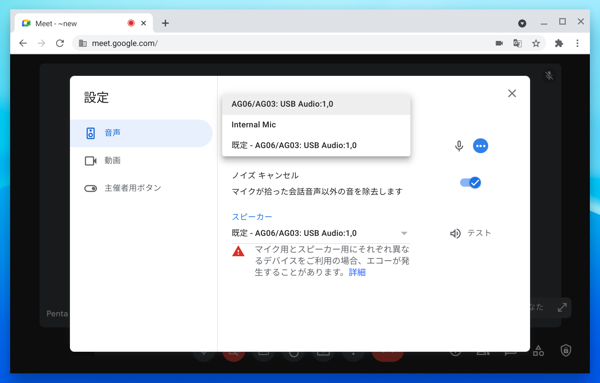Click the blue three-dots audio indicator button

[480, 146]
